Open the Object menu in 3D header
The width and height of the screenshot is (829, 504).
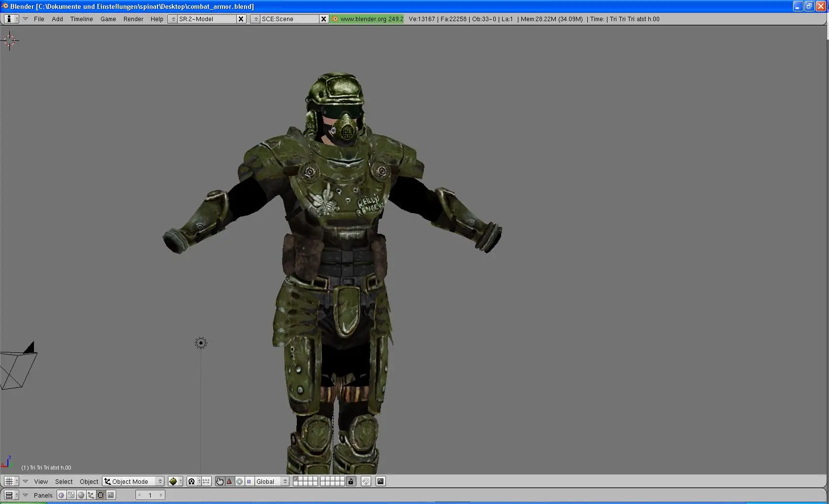(x=89, y=481)
